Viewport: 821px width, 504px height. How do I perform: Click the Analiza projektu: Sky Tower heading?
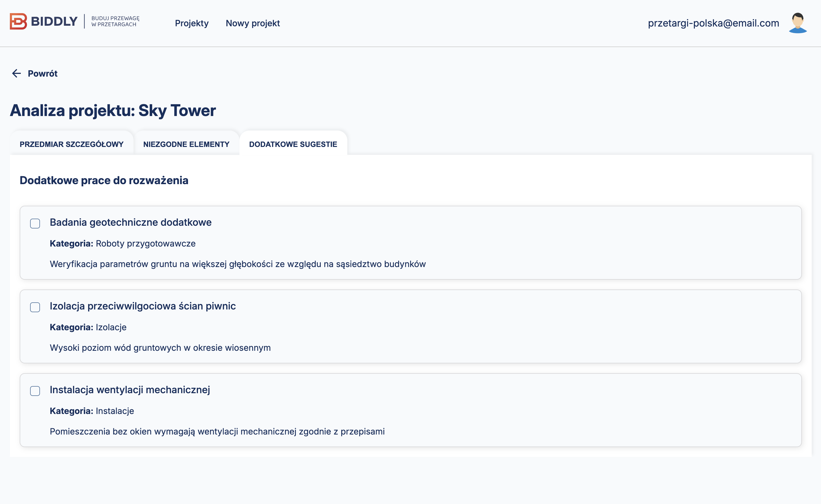tap(113, 111)
